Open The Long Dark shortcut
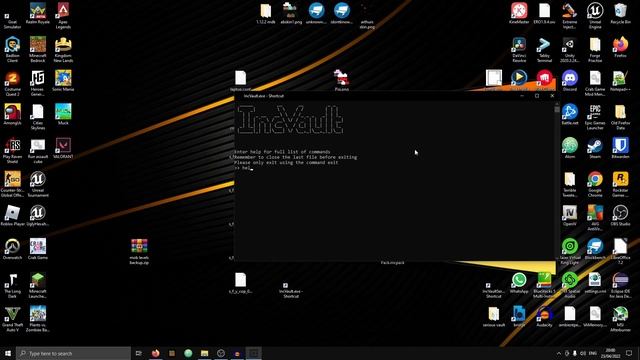The image size is (640, 360). pos(12,285)
